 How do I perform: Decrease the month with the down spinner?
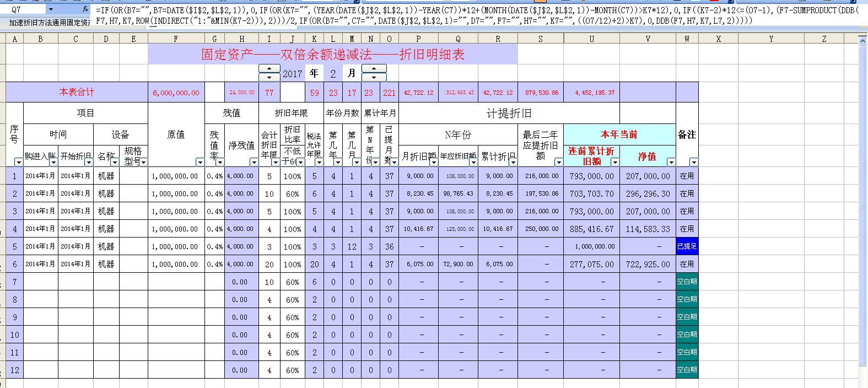click(374, 77)
